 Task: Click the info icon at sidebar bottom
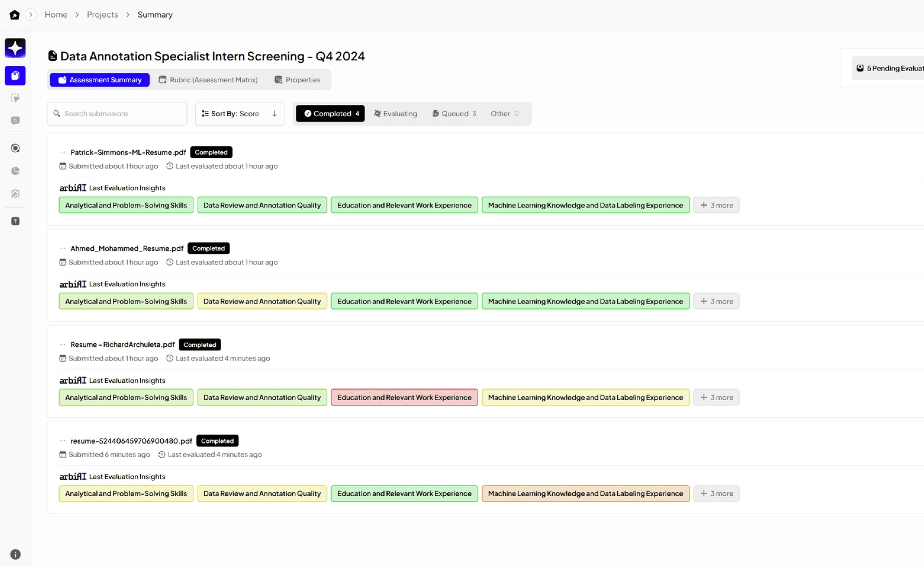pos(15,554)
